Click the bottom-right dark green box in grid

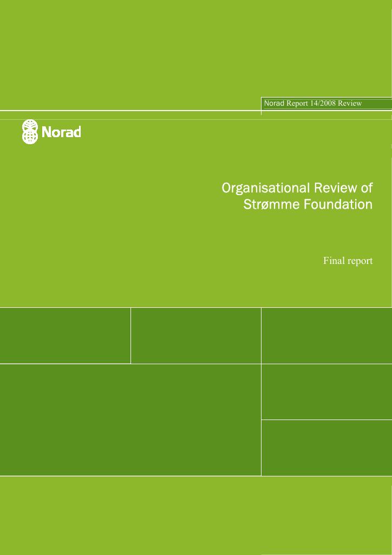pyautogui.click(x=326, y=448)
